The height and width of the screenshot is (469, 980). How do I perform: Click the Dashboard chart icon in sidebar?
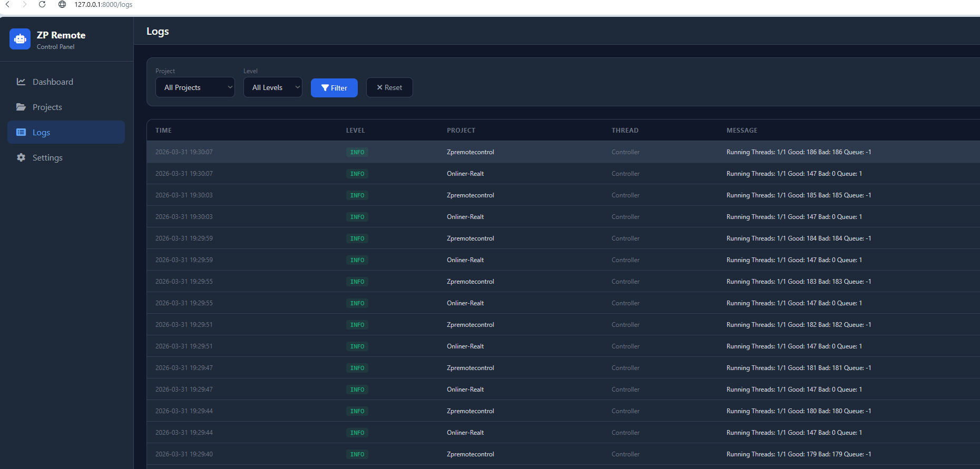pyautogui.click(x=21, y=82)
